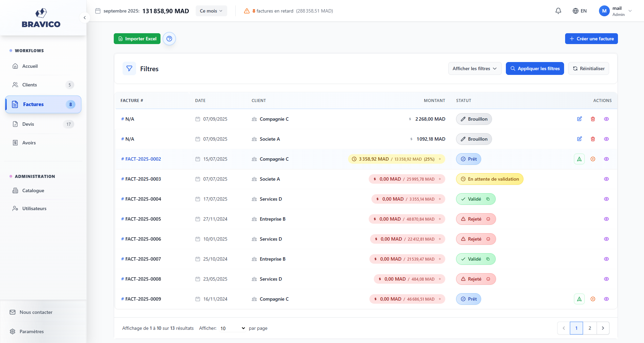This screenshot has width=644, height=343.
Task: Cancel invoice FACT-2025-0002 with red circle icon
Action: 593,159
